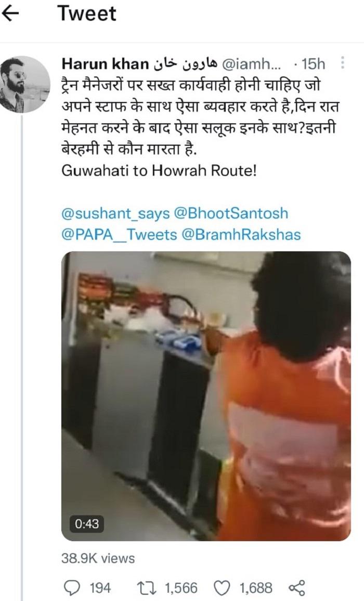Like the tweet with the heart icon
This screenshot has height=601, width=364.
coord(221,588)
